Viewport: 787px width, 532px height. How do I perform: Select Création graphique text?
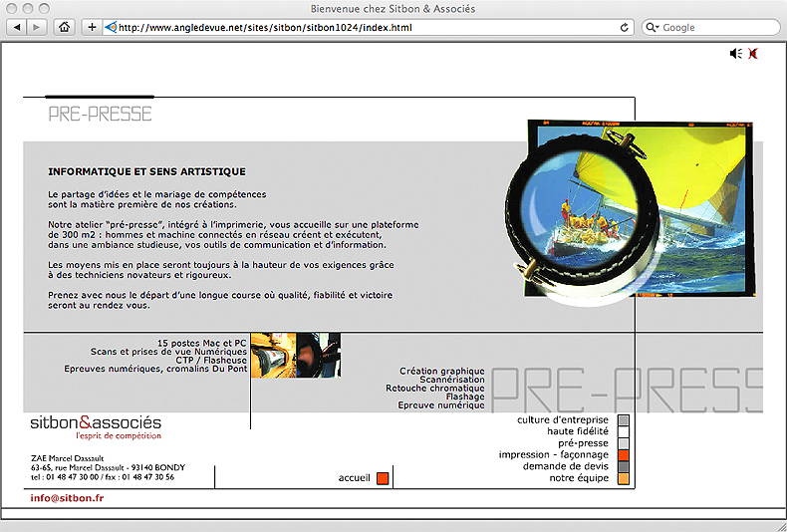(441, 371)
